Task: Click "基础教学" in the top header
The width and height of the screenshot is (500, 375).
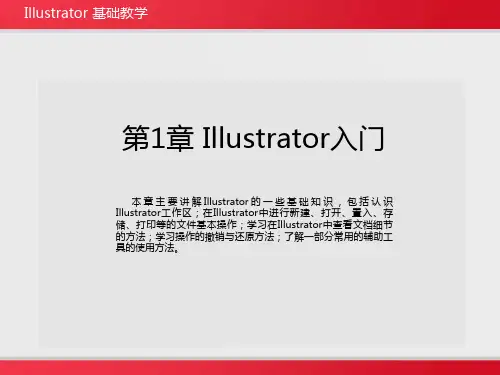Action: [x=120, y=13]
